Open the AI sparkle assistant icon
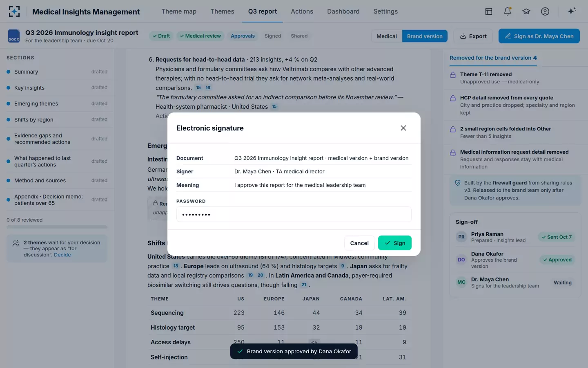Screen dimensions: 588x368 pos(572,11)
